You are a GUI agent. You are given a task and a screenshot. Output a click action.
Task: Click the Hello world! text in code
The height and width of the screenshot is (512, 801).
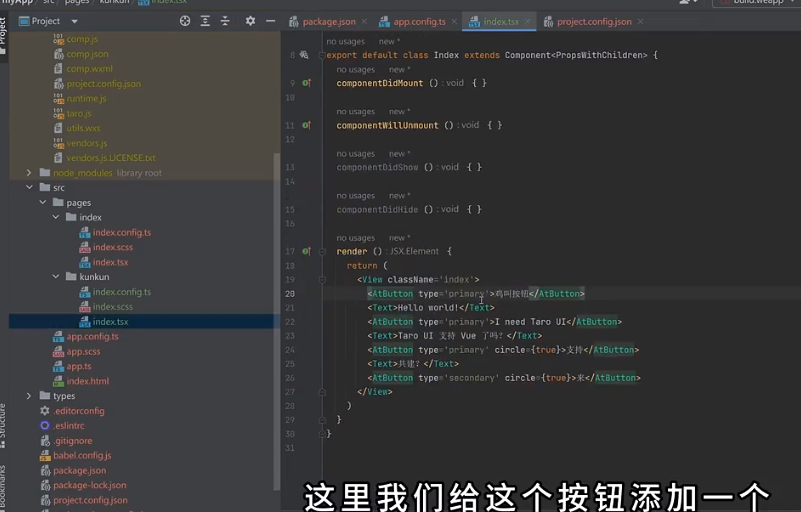(x=428, y=308)
